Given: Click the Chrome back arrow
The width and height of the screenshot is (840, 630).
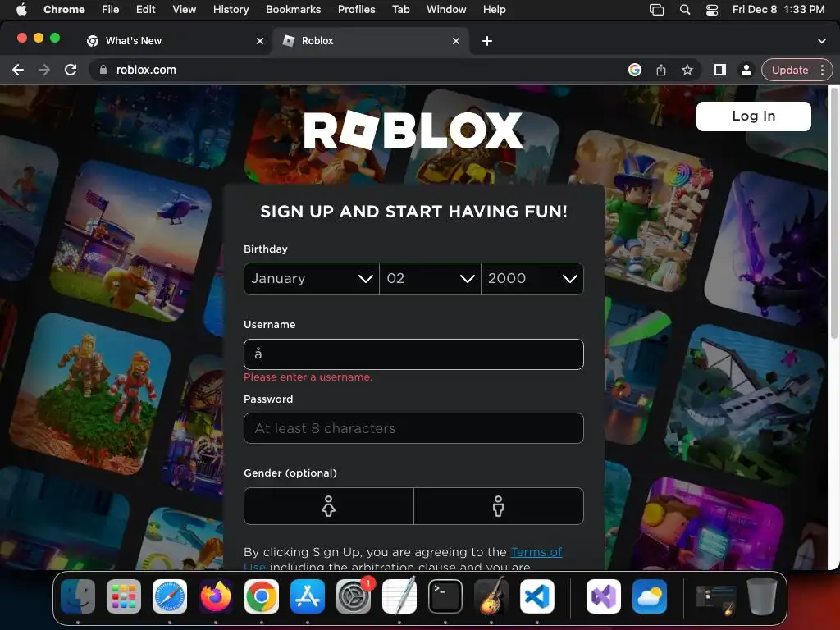Looking at the screenshot, I should pyautogui.click(x=18, y=70).
